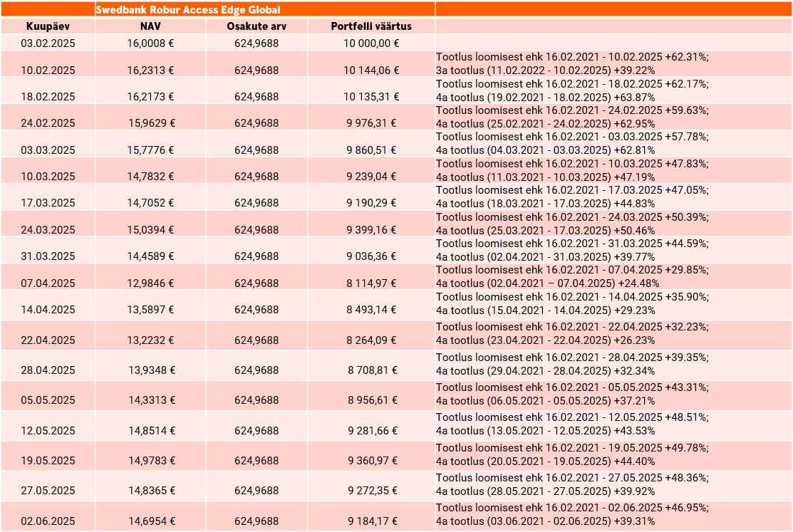The width and height of the screenshot is (793, 532).
Task: Select the 'NAV' column header
Action: click(150, 26)
